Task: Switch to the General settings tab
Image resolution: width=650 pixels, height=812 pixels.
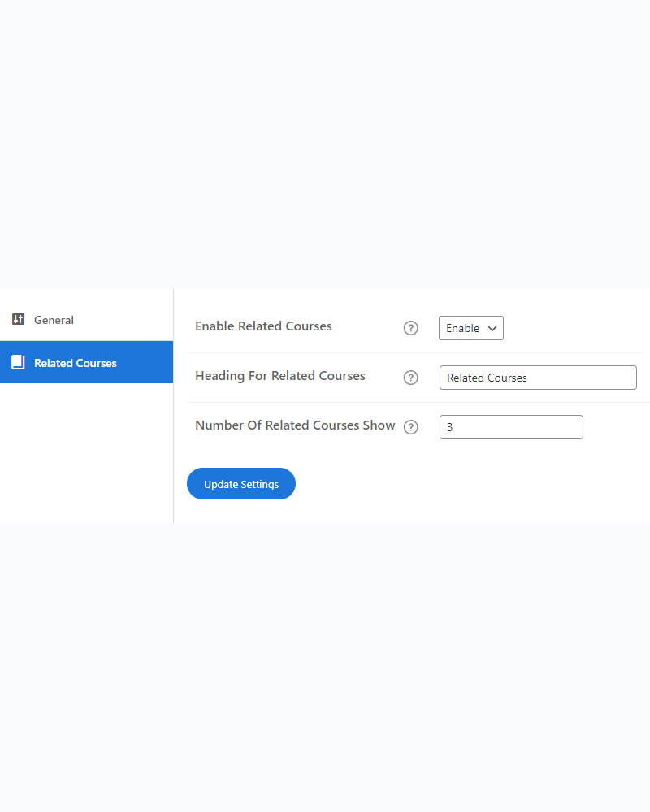Action: tap(54, 320)
